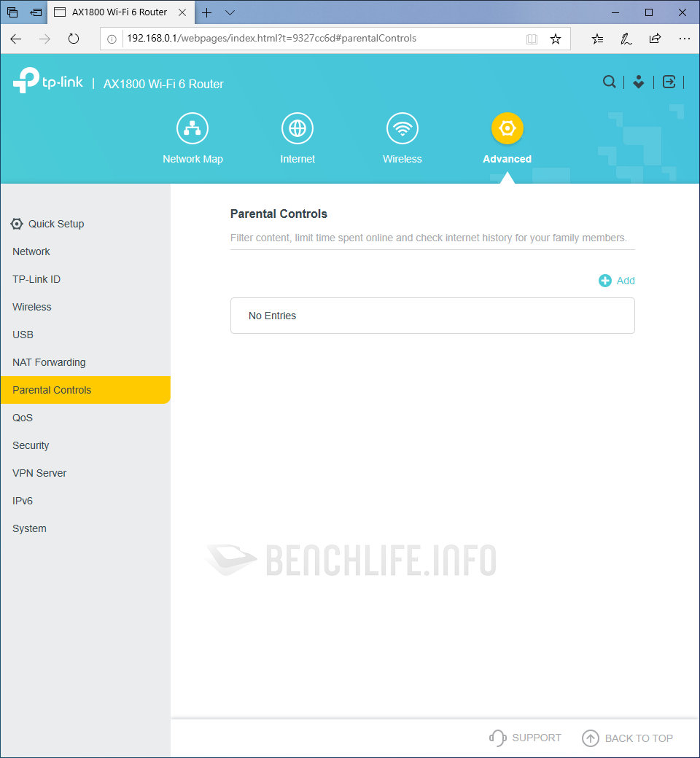Image resolution: width=700 pixels, height=758 pixels.
Task: Expand the tab preview chevron
Action: click(x=230, y=12)
